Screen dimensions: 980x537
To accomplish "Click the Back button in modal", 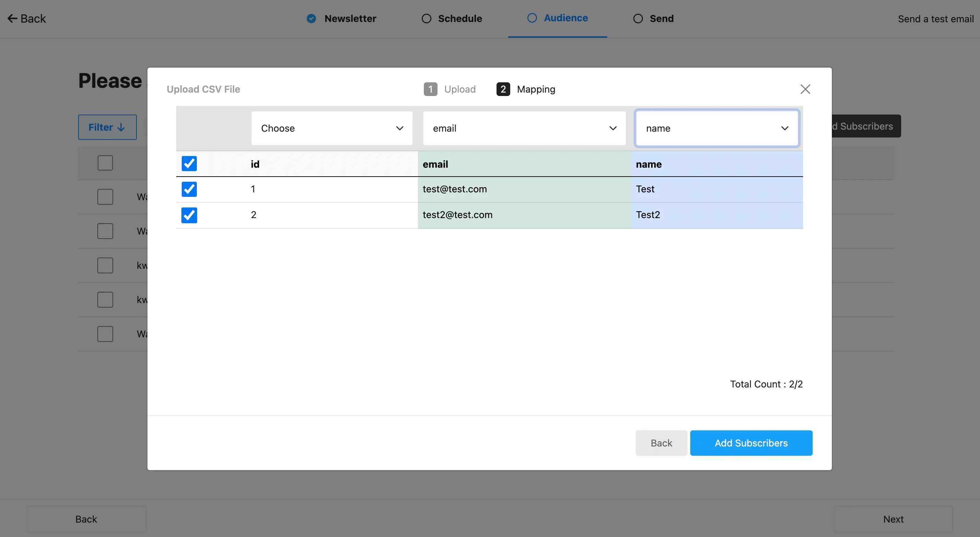I will point(661,442).
